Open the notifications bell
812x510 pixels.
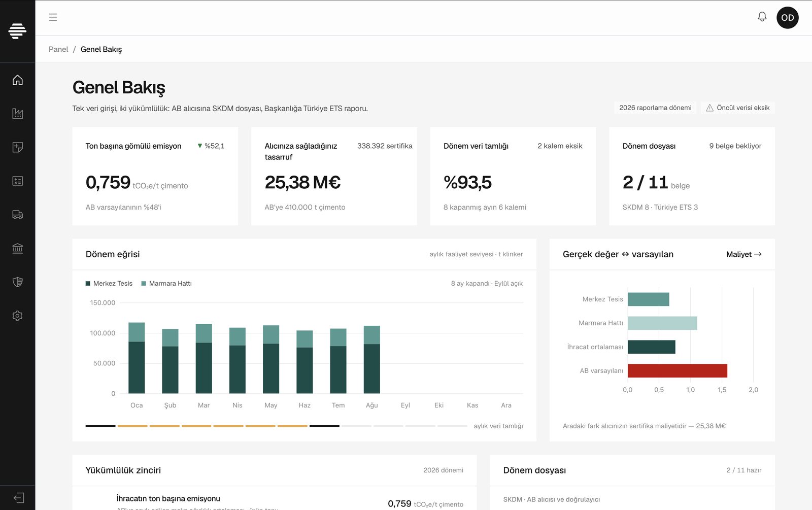(x=762, y=17)
